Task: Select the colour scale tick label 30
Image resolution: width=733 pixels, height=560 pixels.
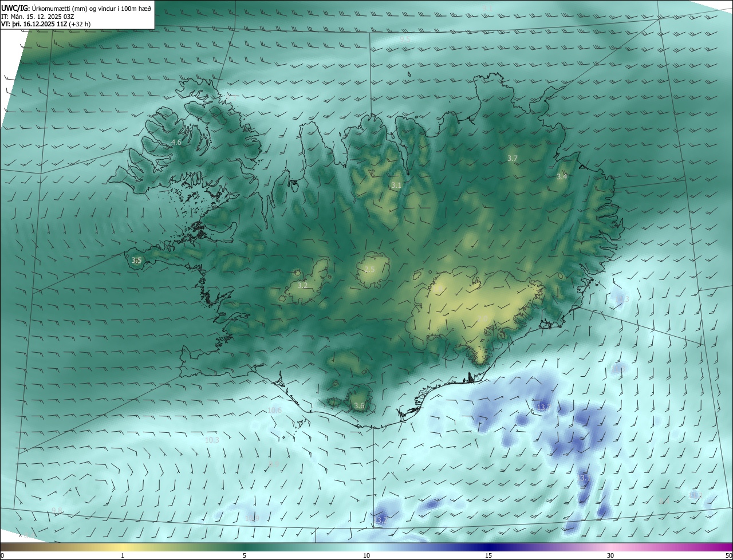Action: pos(610,556)
